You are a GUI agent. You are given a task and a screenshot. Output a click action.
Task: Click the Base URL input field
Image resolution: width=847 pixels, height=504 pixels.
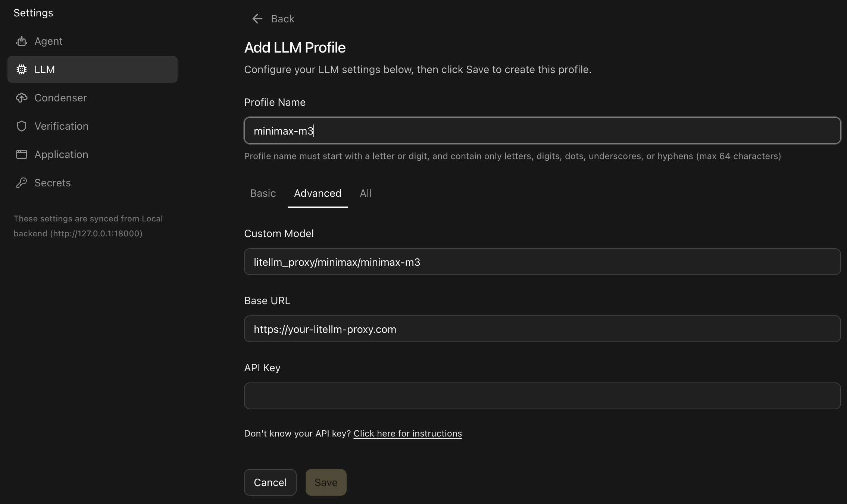[x=542, y=329]
